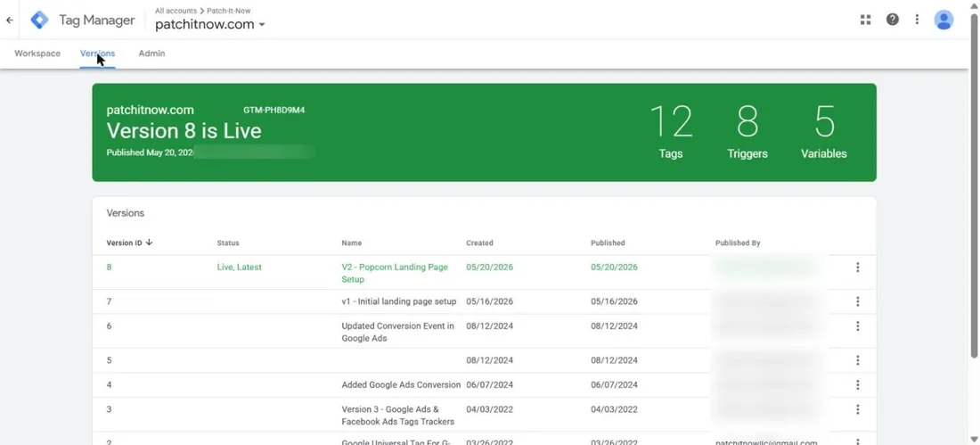Viewport: 980px width, 445px height.
Task: Click version ID 6 in the table
Action: click(x=109, y=326)
